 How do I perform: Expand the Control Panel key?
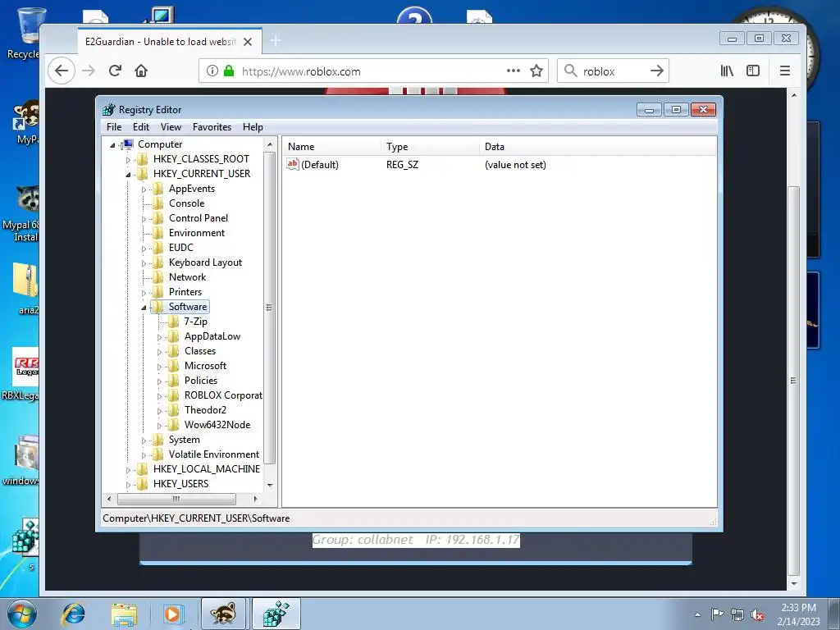click(144, 218)
